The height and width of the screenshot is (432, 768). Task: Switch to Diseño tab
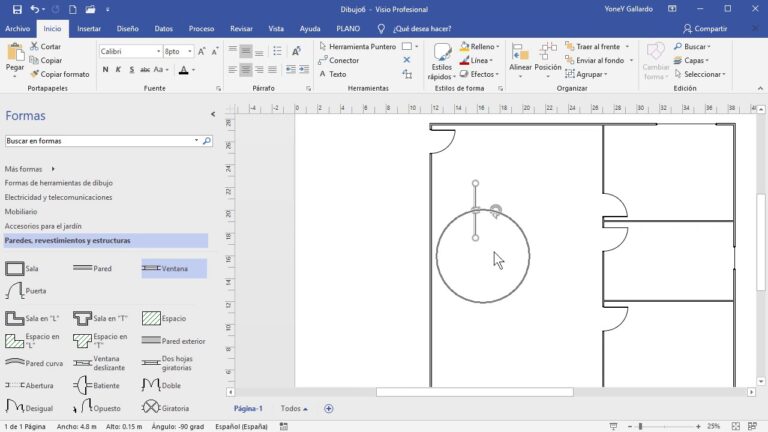coord(127,29)
